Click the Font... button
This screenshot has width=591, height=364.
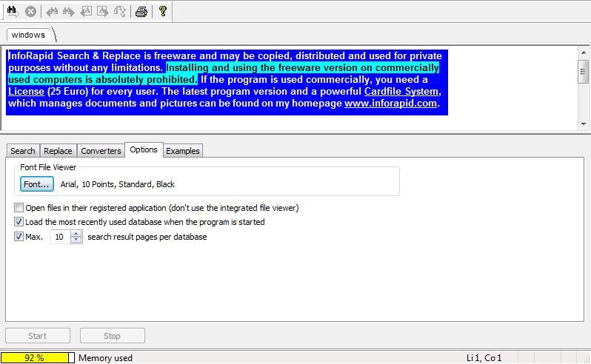tap(36, 184)
